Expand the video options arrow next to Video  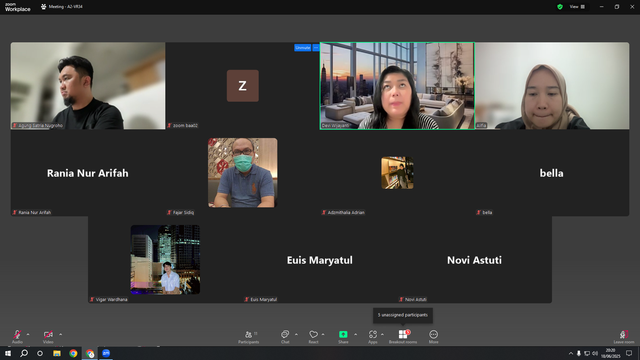(60, 334)
